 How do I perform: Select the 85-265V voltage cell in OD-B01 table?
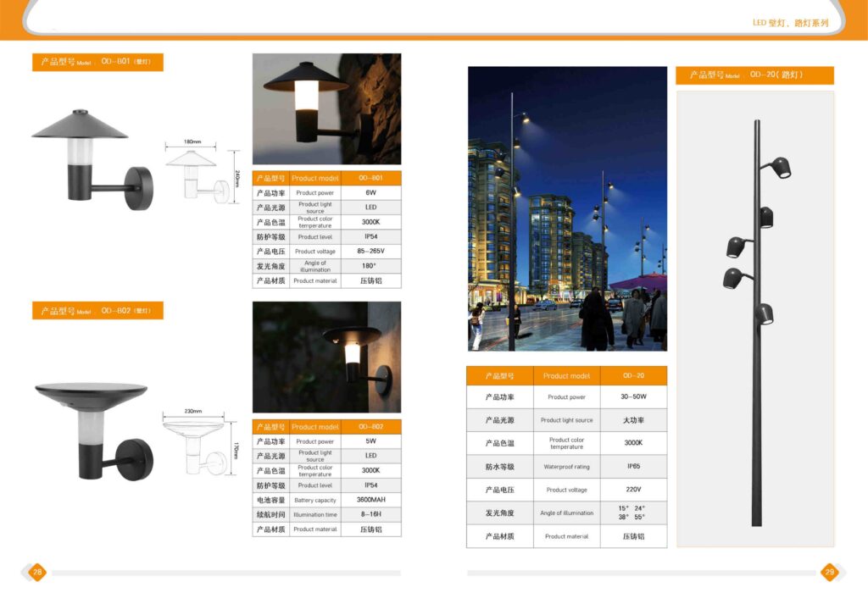(371, 252)
